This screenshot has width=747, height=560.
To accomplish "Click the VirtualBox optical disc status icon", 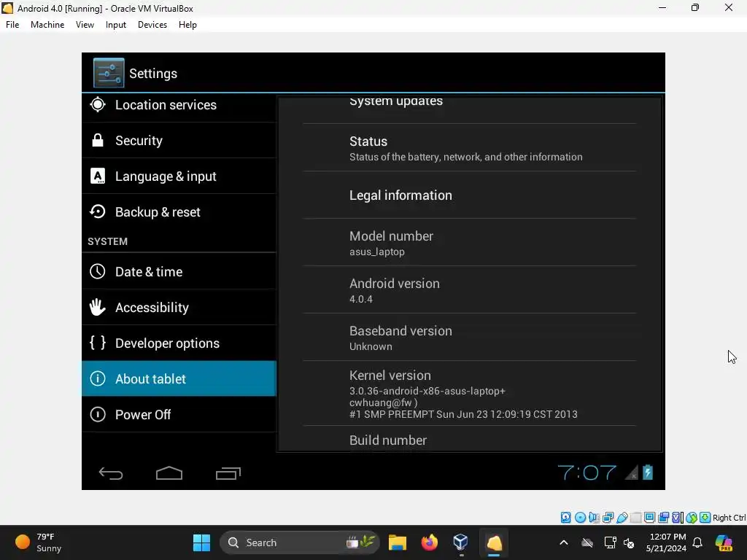I will (580, 518).
